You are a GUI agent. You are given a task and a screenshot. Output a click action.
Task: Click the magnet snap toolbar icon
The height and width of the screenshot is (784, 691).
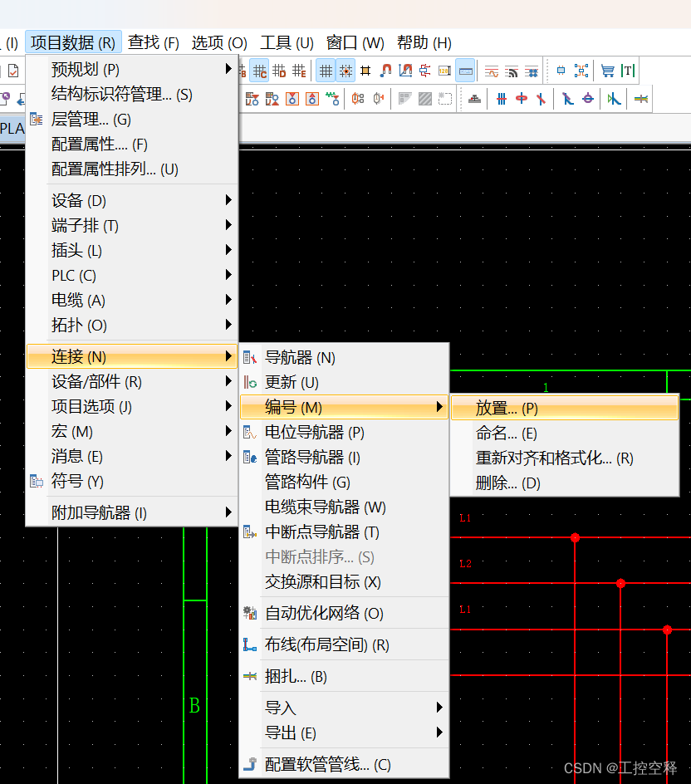click(x=386, y=70)
